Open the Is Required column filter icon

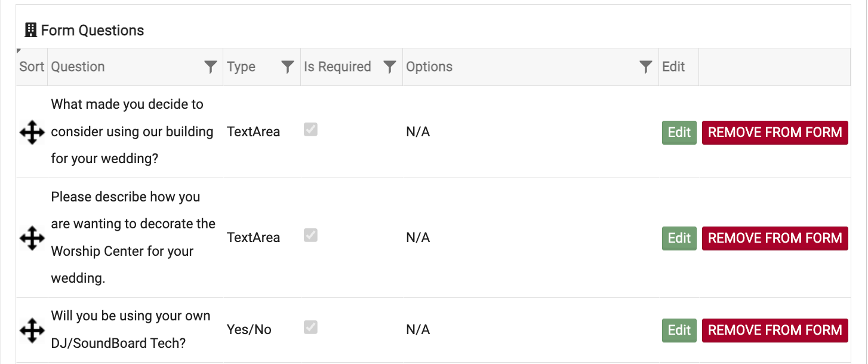[x=390, y=67]
